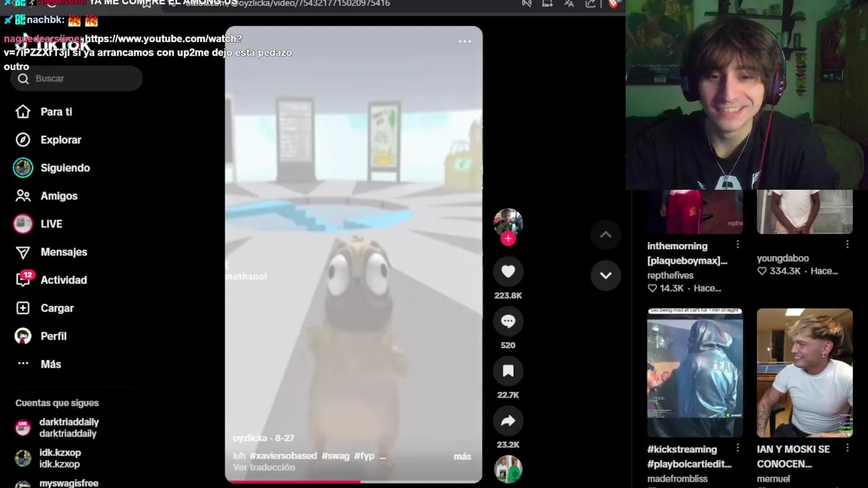Screen dimensions: 868x488
Task: Click the translate icon in browser address bar
Action: (x=569, y=3)
